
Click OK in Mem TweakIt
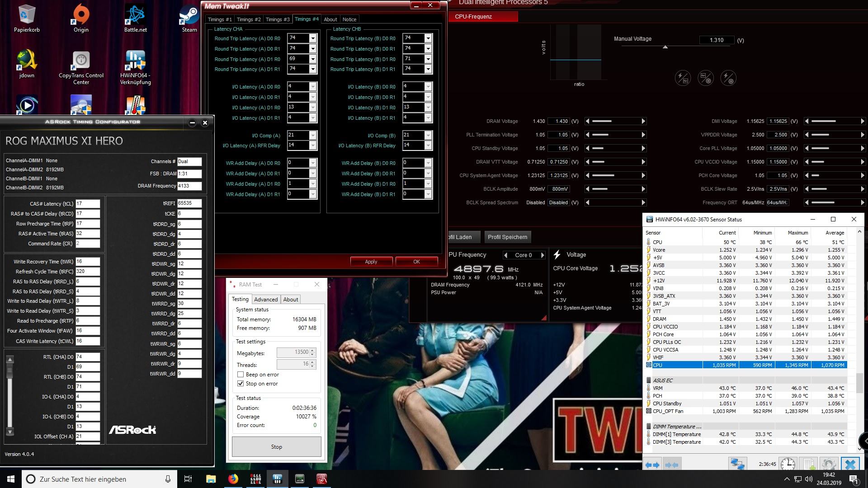(x=416, y=262)
